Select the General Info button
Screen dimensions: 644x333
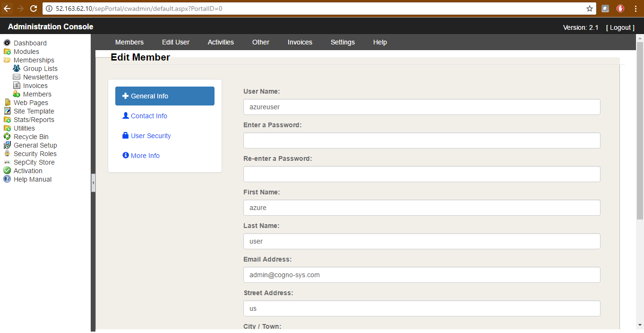pyautogui.click(x=164, y=96)
